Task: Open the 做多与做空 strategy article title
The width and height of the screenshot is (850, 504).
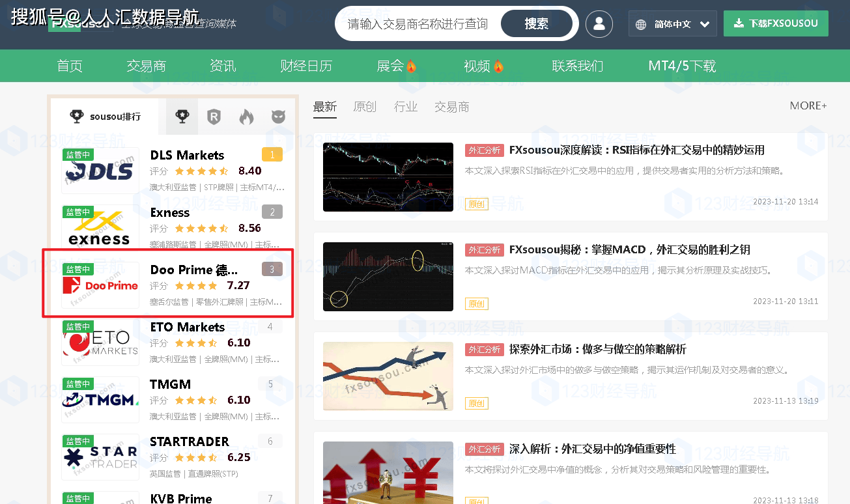Action: [598, 350]
